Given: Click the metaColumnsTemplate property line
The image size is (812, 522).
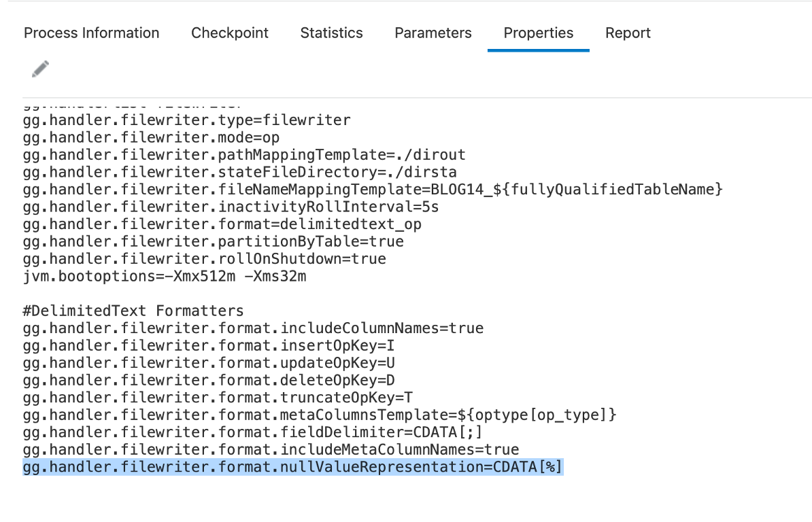Looking at the screenshot, I should coord(320,415).
